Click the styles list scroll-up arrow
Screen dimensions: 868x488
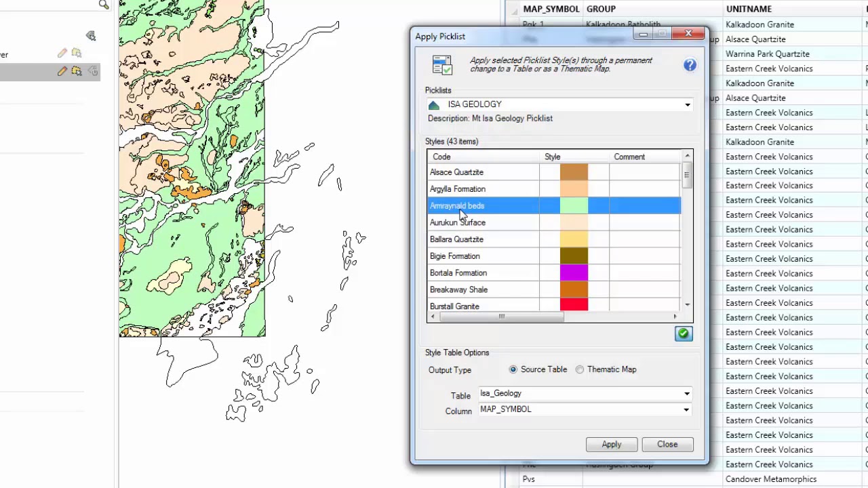[x=687, y=157]
